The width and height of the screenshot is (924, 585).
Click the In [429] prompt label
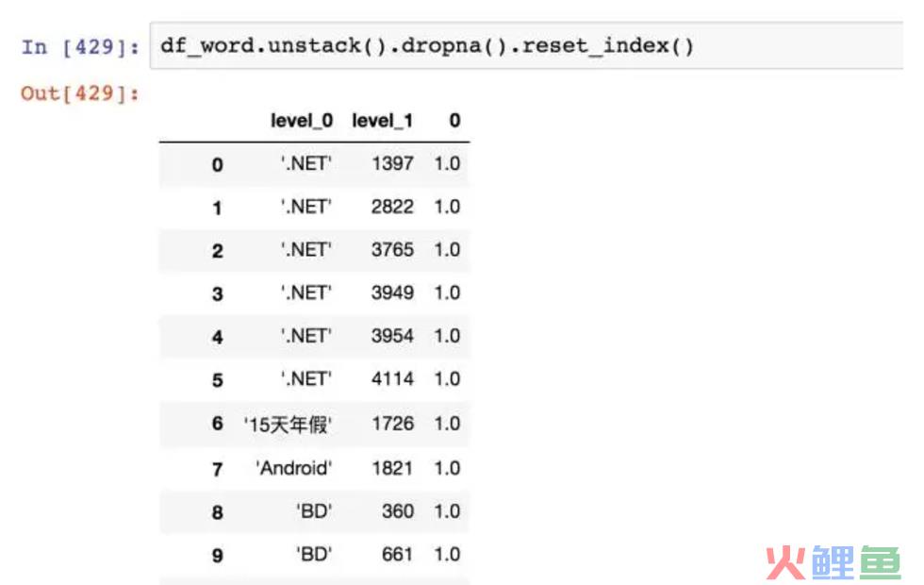tap(81, 47)
